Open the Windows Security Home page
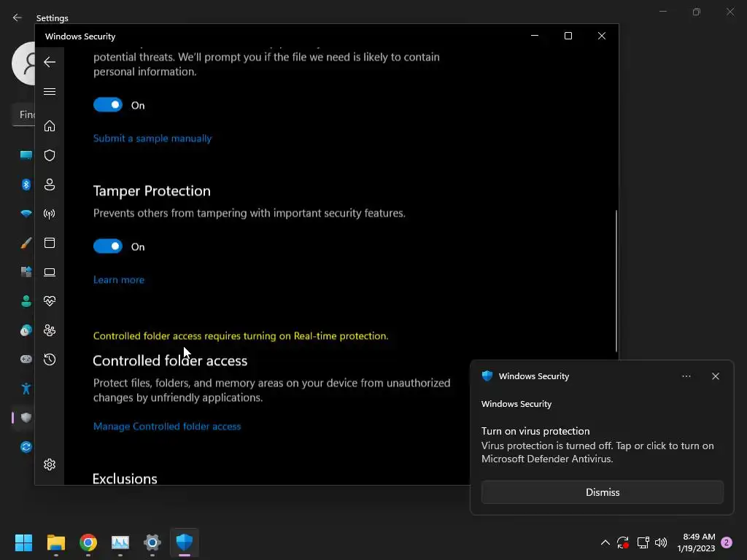 point(50,125)
